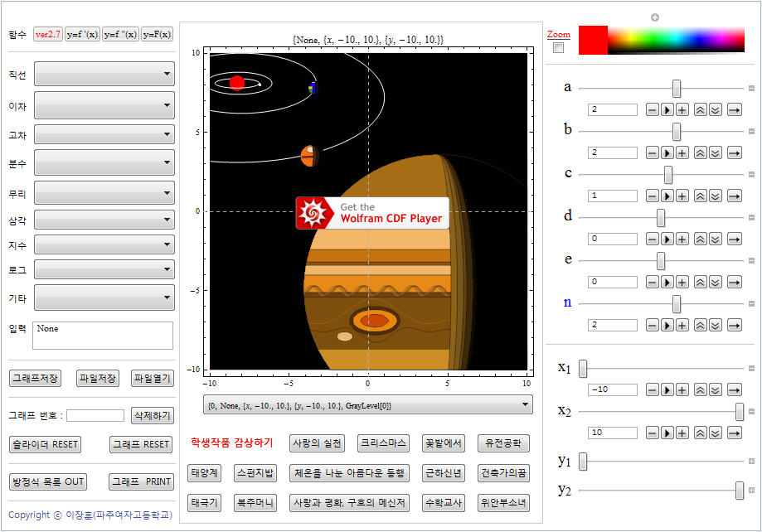Click the Zoom link label
Screen dimensions: 762x532
point(558,35)
